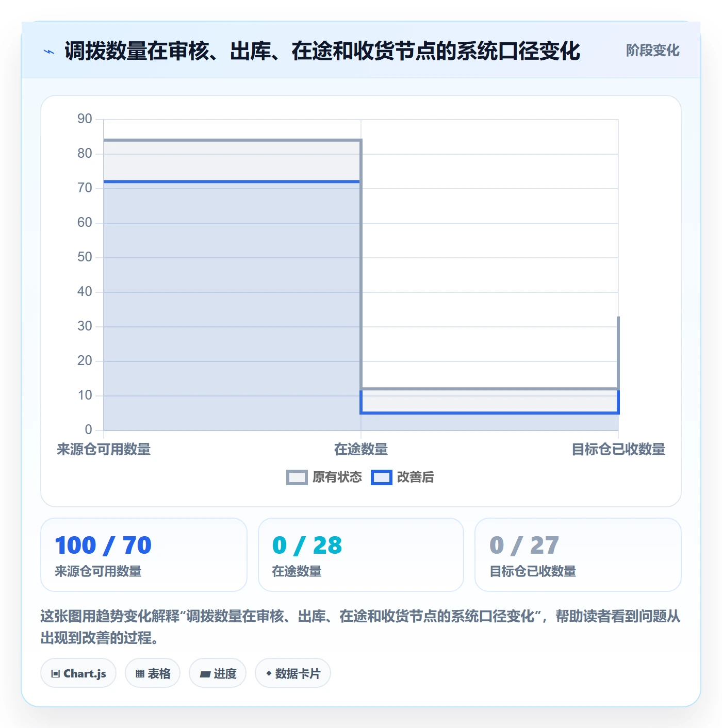This screenshot has height=728, width=722.
Task: Click the y-axis tick label 90
Action: pyautogui.click(x=85, y=119)
